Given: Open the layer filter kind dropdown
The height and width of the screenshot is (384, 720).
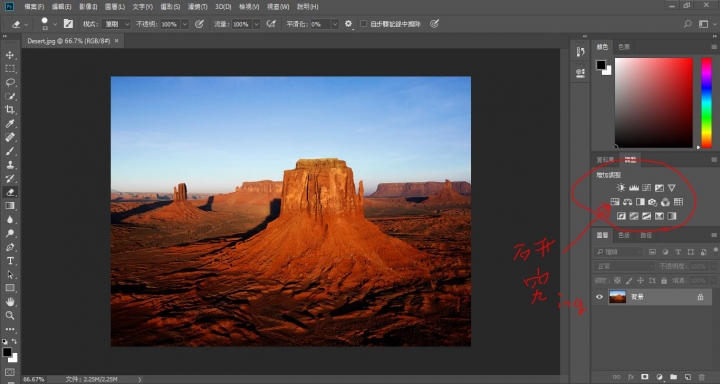Looking at the screenshot, I should [619, 252].
